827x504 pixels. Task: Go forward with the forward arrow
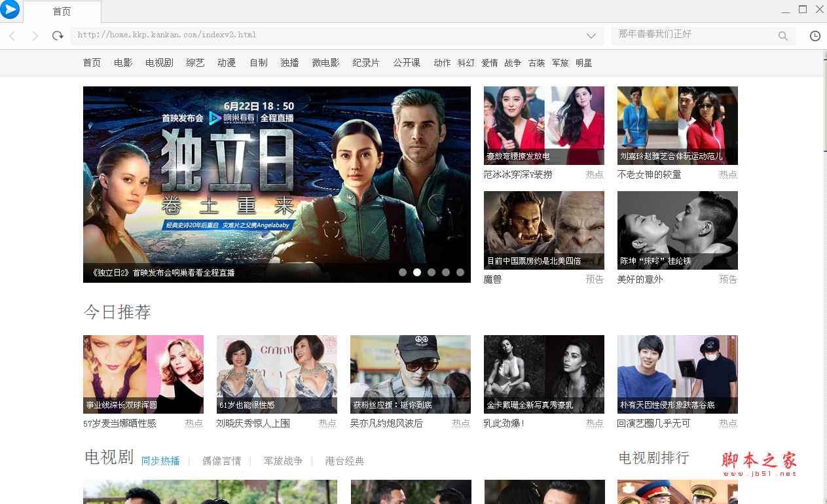[35, 36]
